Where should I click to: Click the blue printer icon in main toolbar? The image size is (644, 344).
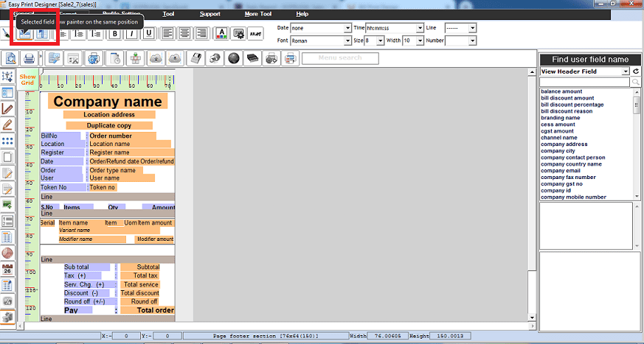tap(29, 59)
